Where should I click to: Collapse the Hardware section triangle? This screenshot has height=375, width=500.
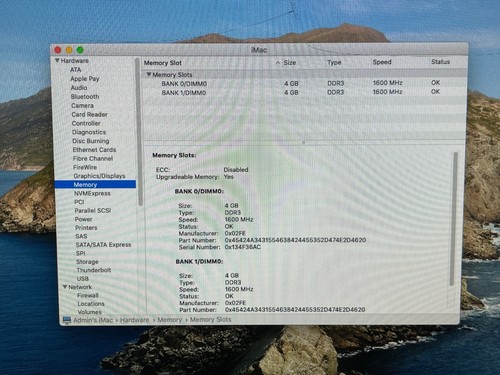tap(57, 61)
